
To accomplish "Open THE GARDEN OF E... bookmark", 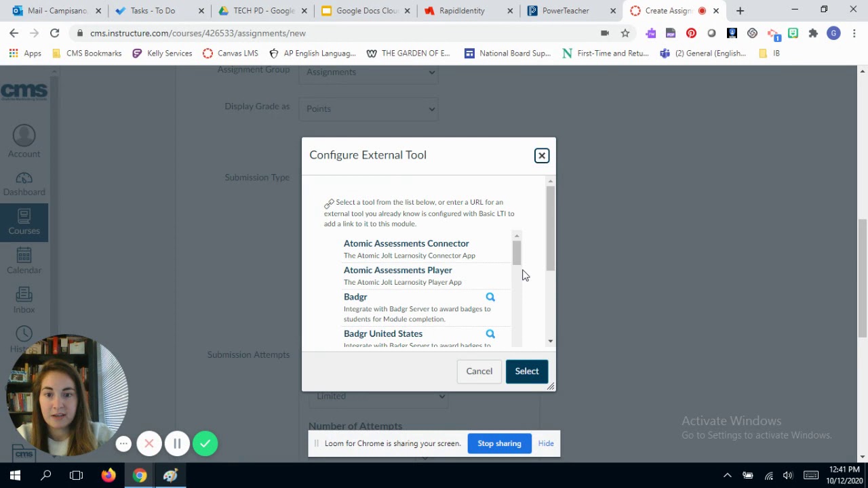I will pos(408,54).
